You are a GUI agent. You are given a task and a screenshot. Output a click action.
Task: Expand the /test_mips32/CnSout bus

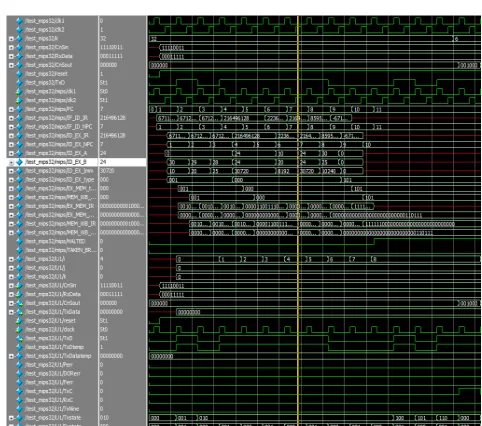[11, 65]
